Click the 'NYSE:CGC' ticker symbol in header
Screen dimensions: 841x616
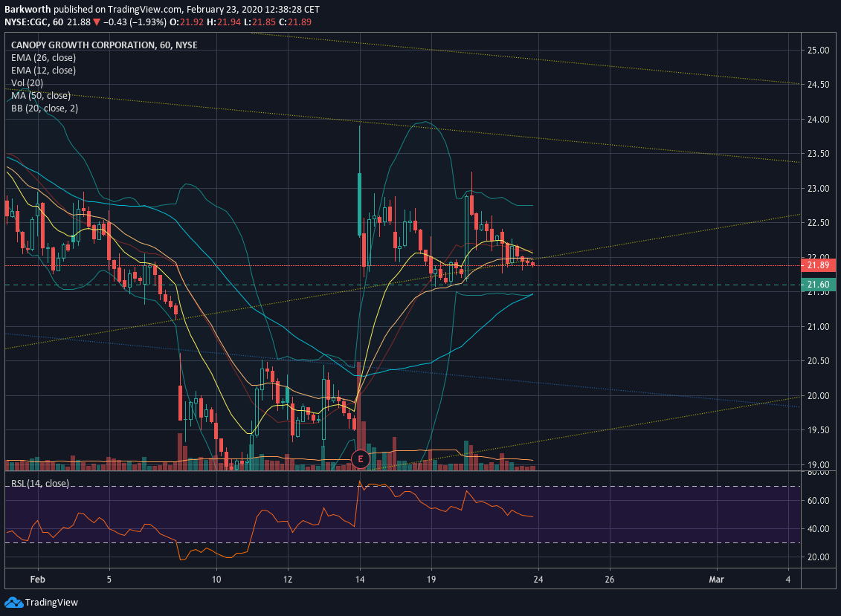(x=26, y=22)
